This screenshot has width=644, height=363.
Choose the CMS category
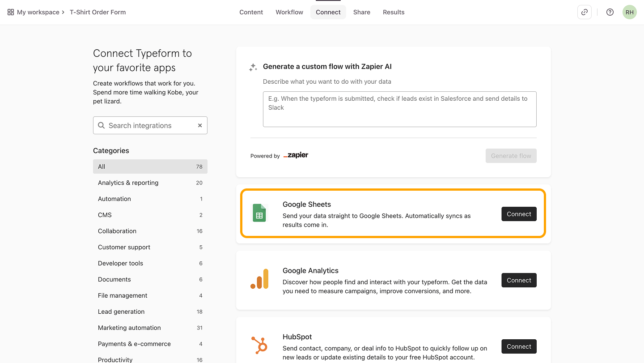(x=150, y=215)
